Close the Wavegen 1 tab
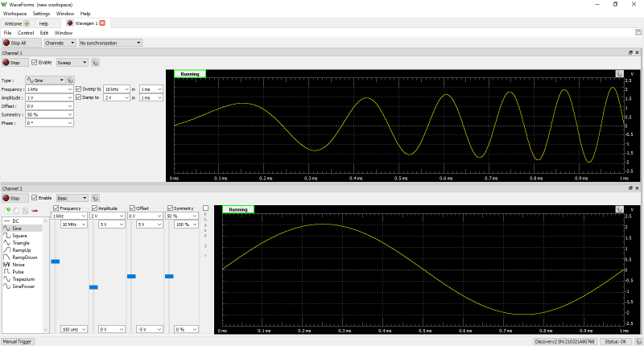This screenshot has height=346, width=644. 102,23
